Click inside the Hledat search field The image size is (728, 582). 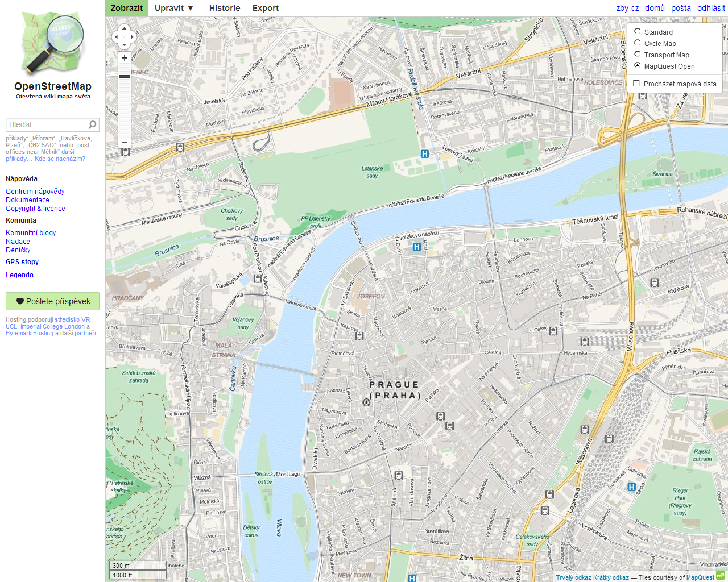point(45,124)
